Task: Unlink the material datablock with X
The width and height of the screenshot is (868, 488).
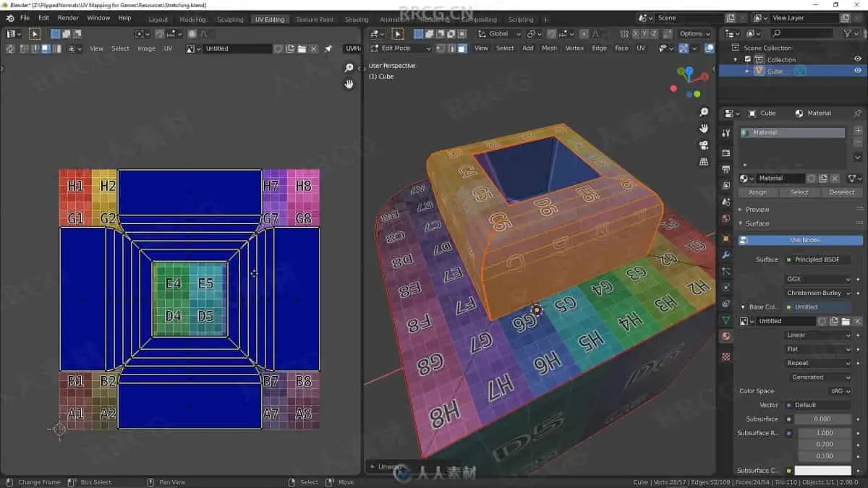Action: coord(835,178)
